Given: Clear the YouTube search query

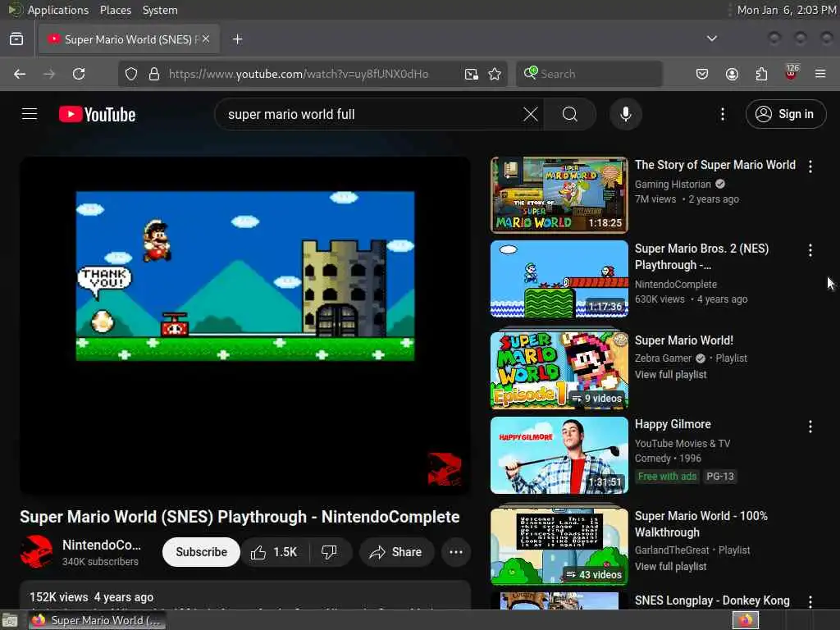Looking at the screenshot, I should pyautogui.click(x=531, y=114).
